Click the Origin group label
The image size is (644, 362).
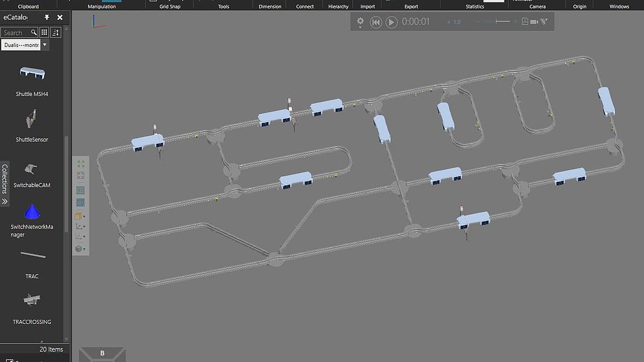(x=579, y=7)
